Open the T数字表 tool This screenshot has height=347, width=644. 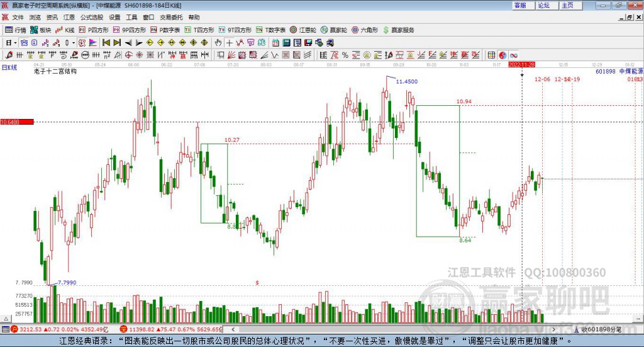[270, 30]
